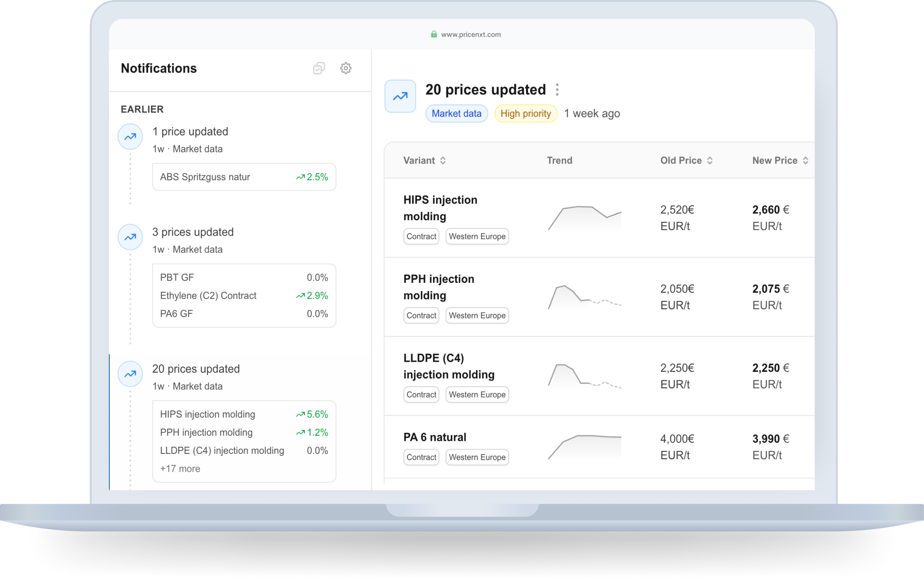Viewport: 924px width, 582px height.
Task: Click the 2,660 € new price cell
Action: pos(771,218)
